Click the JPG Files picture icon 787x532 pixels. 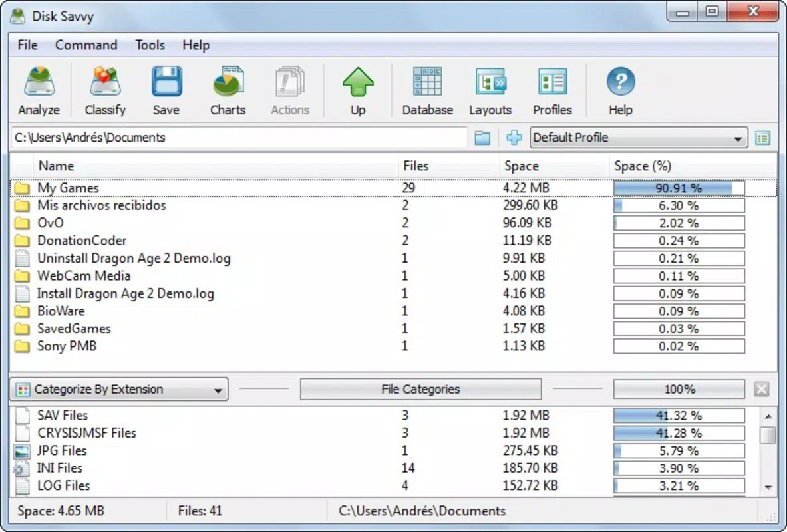click(21, 451)
